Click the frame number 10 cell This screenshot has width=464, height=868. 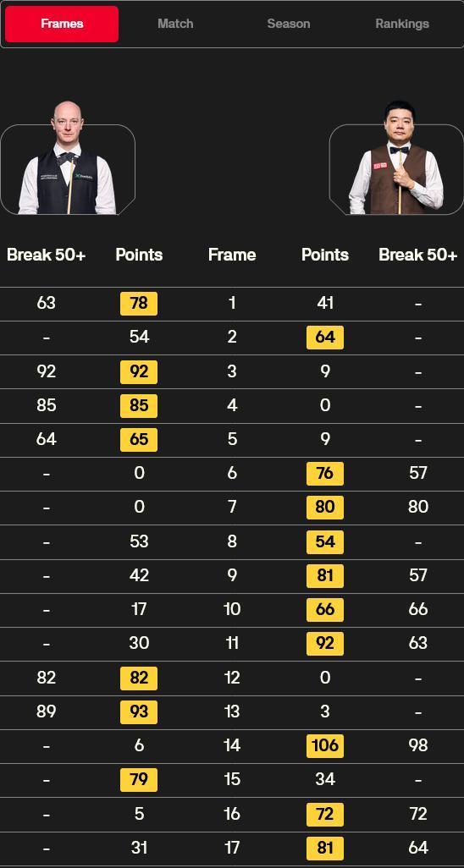232,609
